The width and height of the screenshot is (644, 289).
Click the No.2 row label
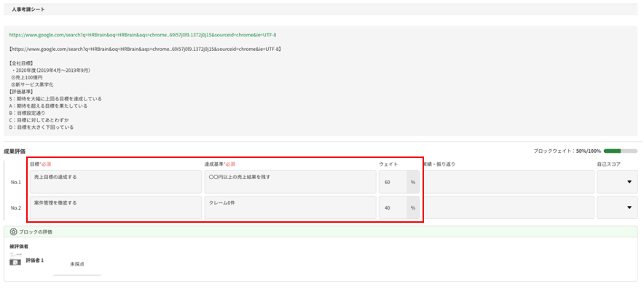pos(16,207)
